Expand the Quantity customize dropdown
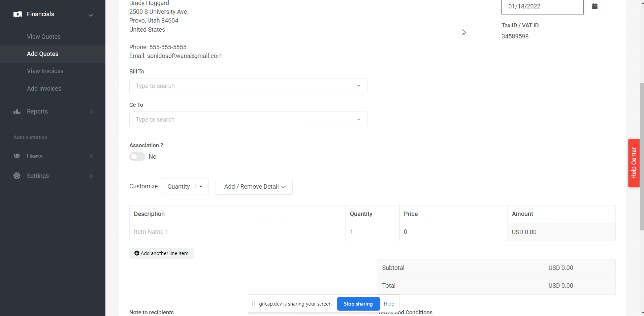Screen dimensions: 644x316 pyautogui.click(x=201, y=187)
